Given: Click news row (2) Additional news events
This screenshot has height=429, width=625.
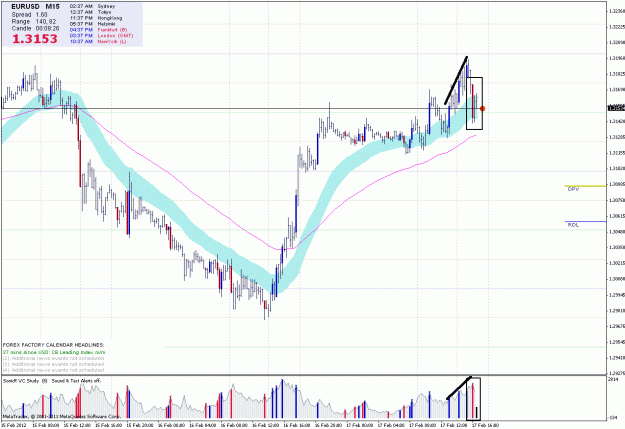Looking at the screenshot, I should coord(53,358).
